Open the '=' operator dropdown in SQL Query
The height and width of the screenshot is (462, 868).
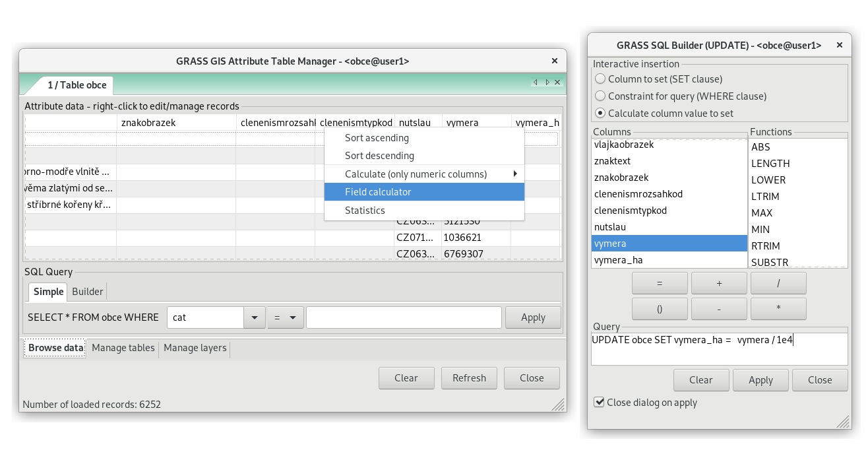[x=285, y=317]
